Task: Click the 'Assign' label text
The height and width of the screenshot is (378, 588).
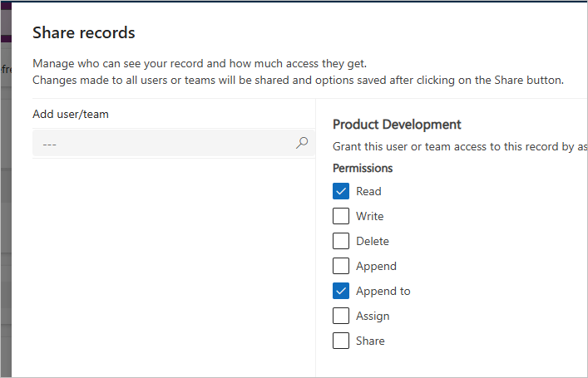Action: pos(373,316)
